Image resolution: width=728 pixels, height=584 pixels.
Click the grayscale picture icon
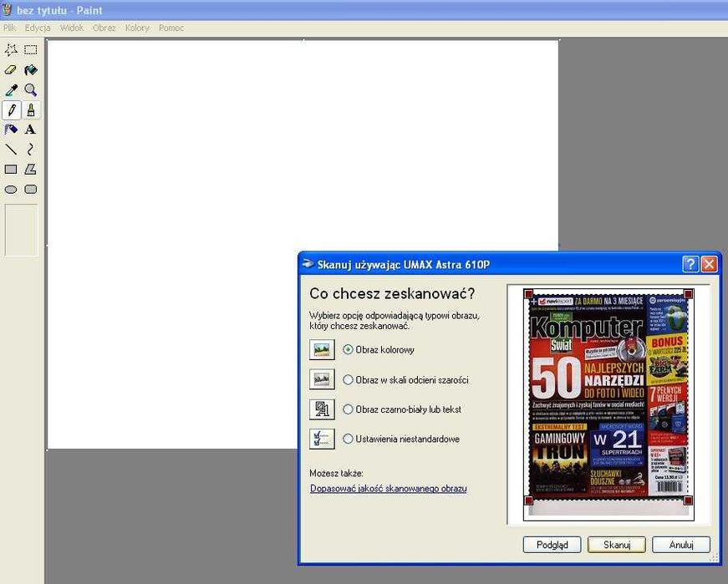[322, 379]
